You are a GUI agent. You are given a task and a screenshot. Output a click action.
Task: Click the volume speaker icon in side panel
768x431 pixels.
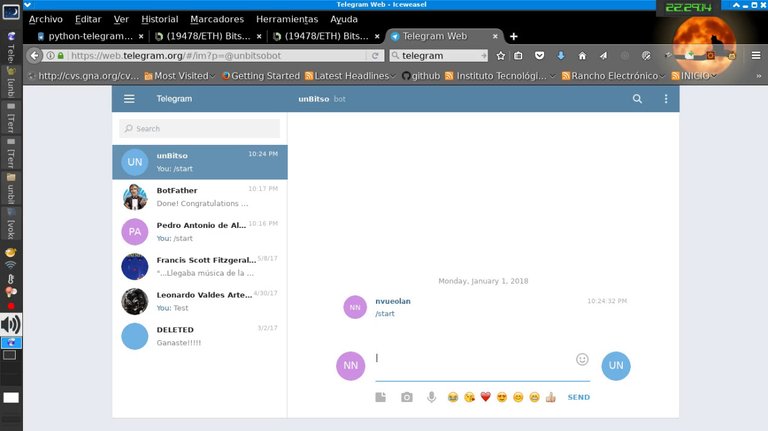pos(10,325)
